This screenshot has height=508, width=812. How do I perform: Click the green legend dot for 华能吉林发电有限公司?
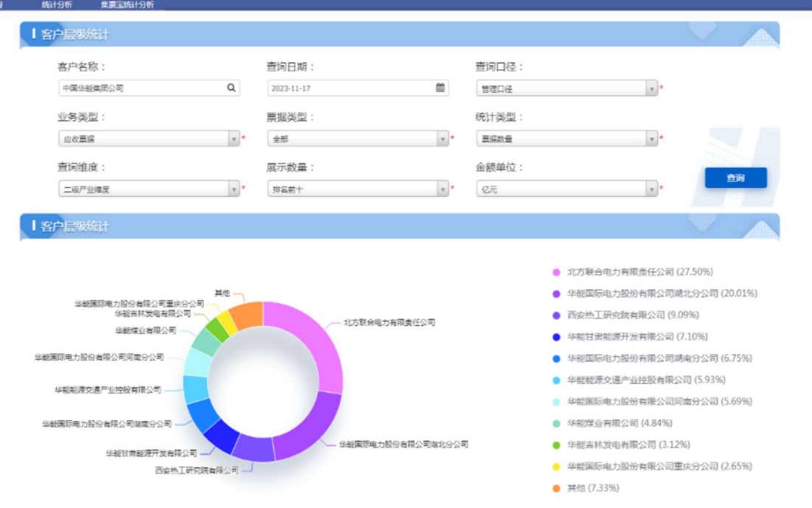[x=557, y=445]
